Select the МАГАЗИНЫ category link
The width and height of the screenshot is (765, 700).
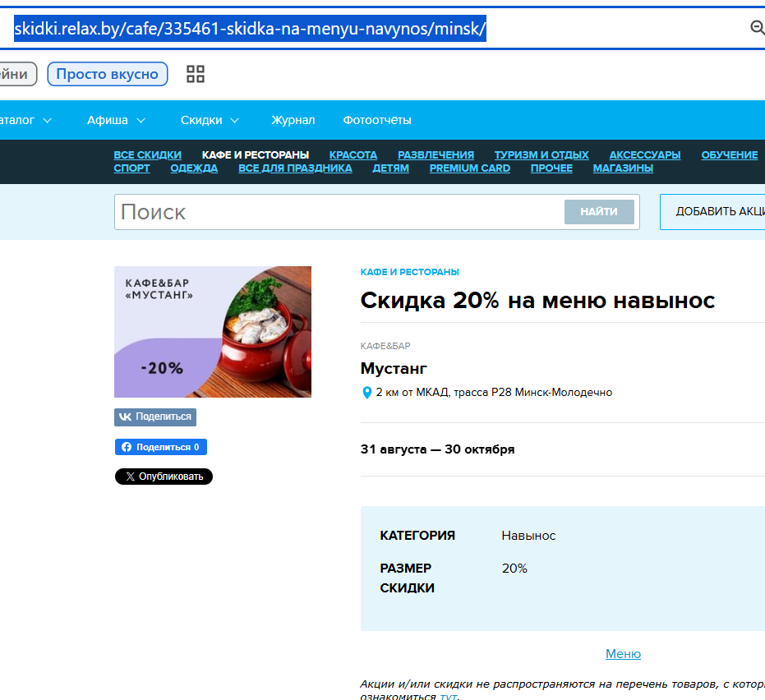click(623, 168)
